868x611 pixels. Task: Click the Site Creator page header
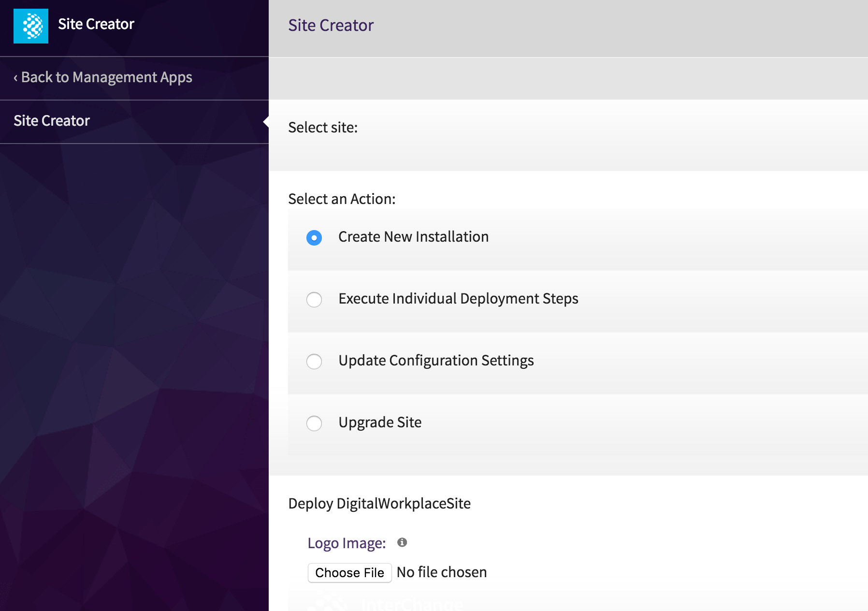331,25
